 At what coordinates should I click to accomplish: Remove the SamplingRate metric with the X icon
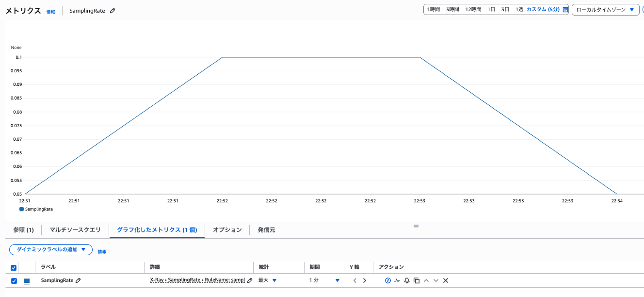446,280
